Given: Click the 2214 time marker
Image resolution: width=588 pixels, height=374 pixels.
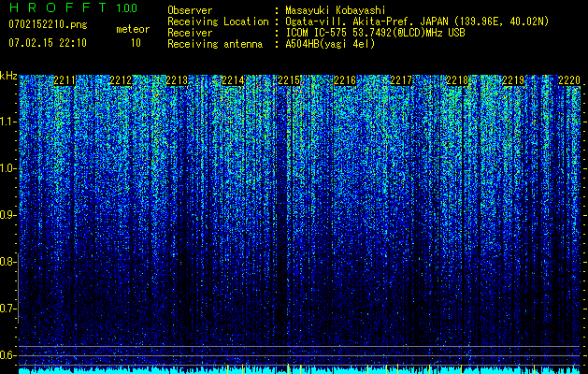Looking at the screenshot, I should [233, 80].
